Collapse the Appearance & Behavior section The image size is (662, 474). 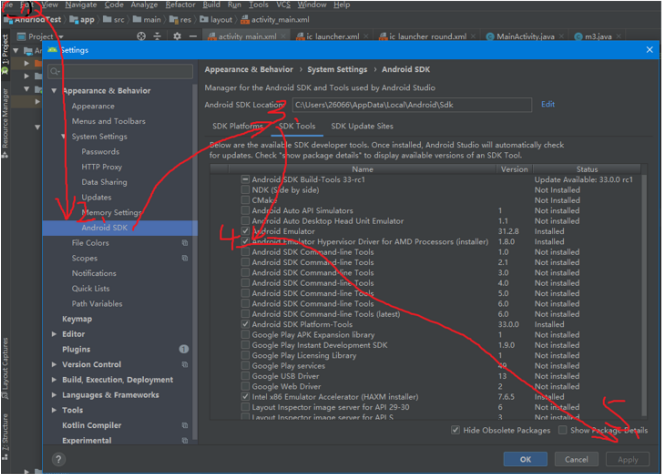(x=54, y=90)
